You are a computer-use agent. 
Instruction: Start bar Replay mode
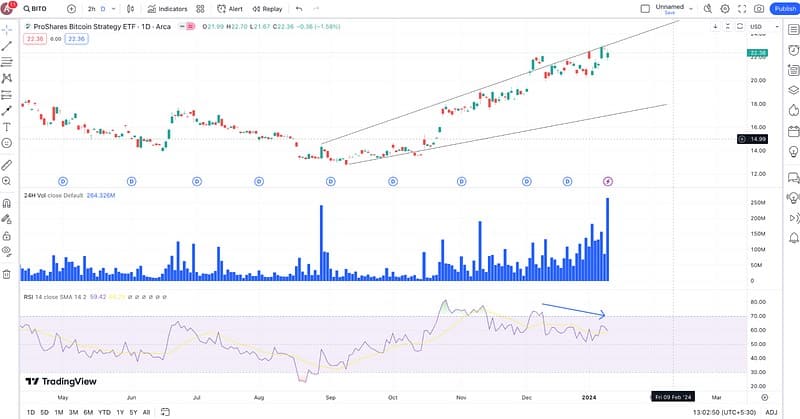267,8
